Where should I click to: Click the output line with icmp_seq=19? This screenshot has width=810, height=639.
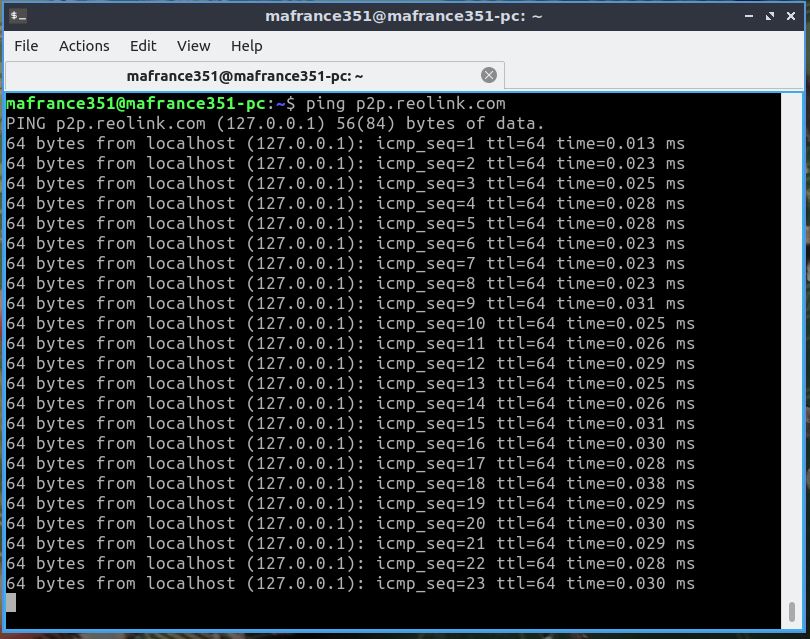pyautogui.click(x=350, y=504)
